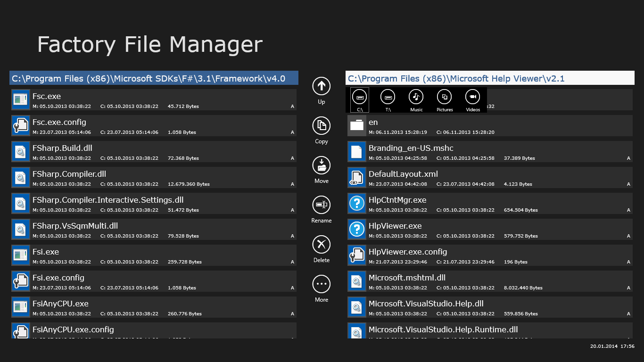Viewport: 644px width, 362px height.
Task: Select the DefaultLayout.xml file
Action: (490, 178)
